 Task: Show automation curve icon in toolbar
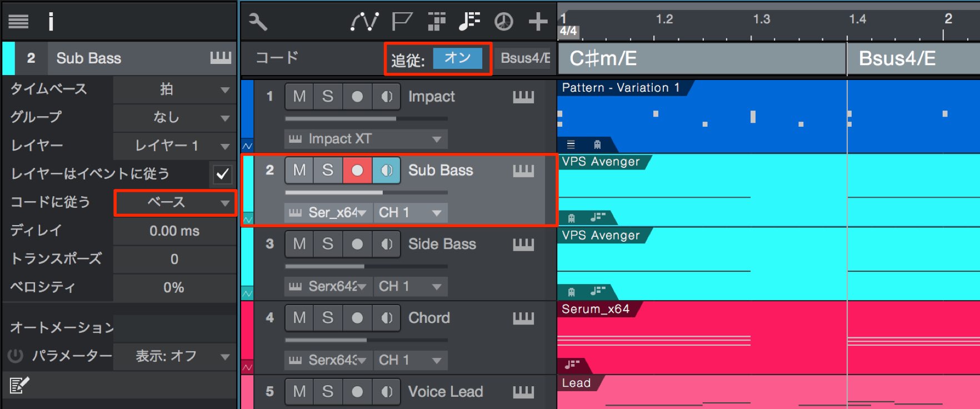tap(364, 22)
